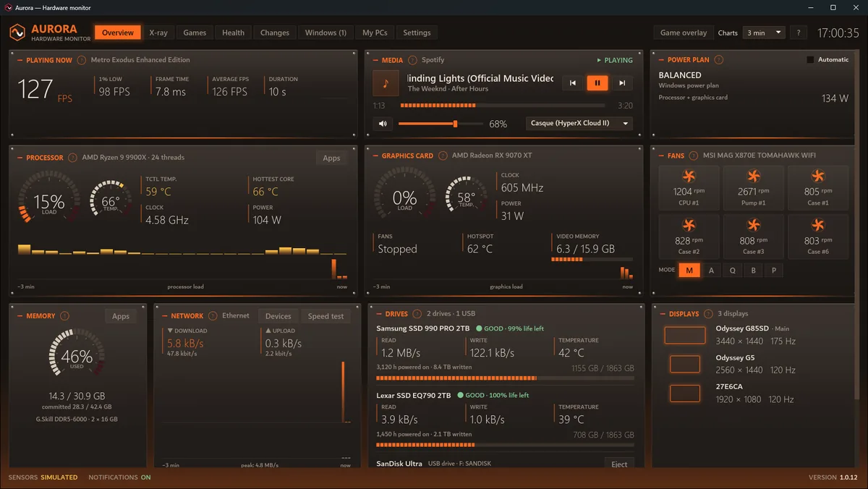Eject the SanDisk Ultra USB drive

[x=619, y=464]
